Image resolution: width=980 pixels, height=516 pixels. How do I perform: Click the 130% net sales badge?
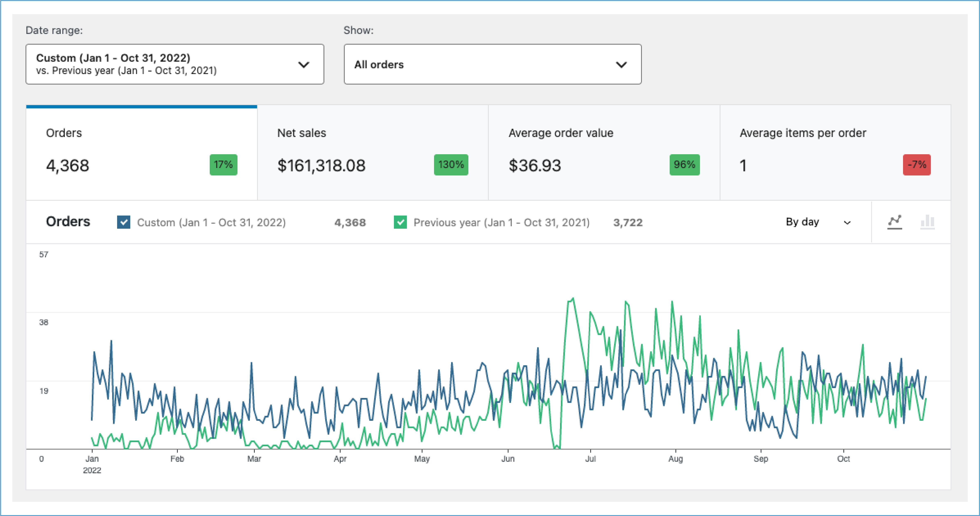point(451,165)
